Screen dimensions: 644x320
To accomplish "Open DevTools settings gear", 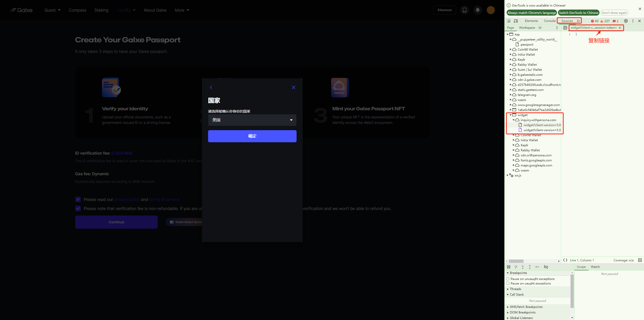I will (x=626, y=21).
